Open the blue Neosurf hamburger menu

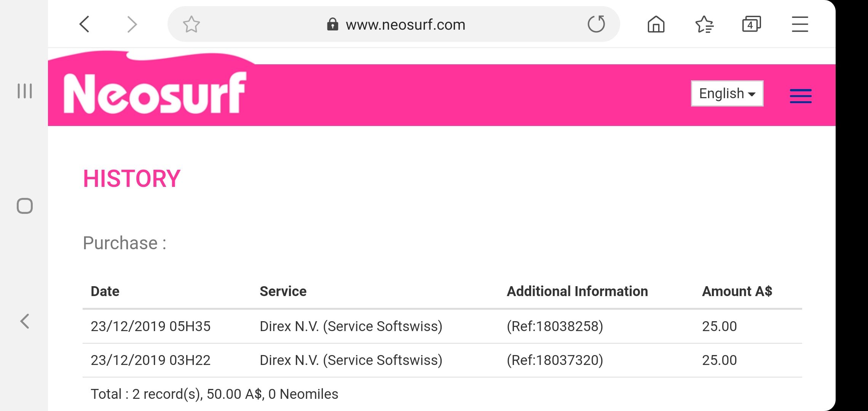pyautogui.click(x=801, y=96)
